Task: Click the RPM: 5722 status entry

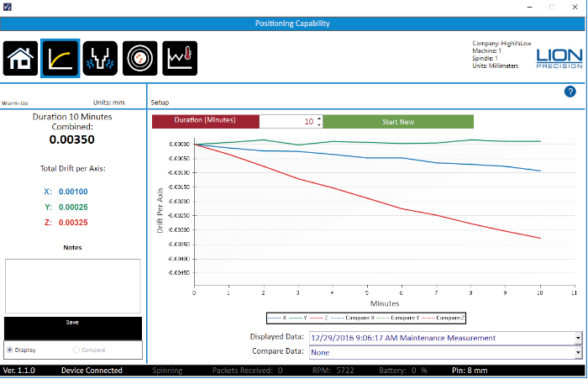Action: (x=333, y=371)
